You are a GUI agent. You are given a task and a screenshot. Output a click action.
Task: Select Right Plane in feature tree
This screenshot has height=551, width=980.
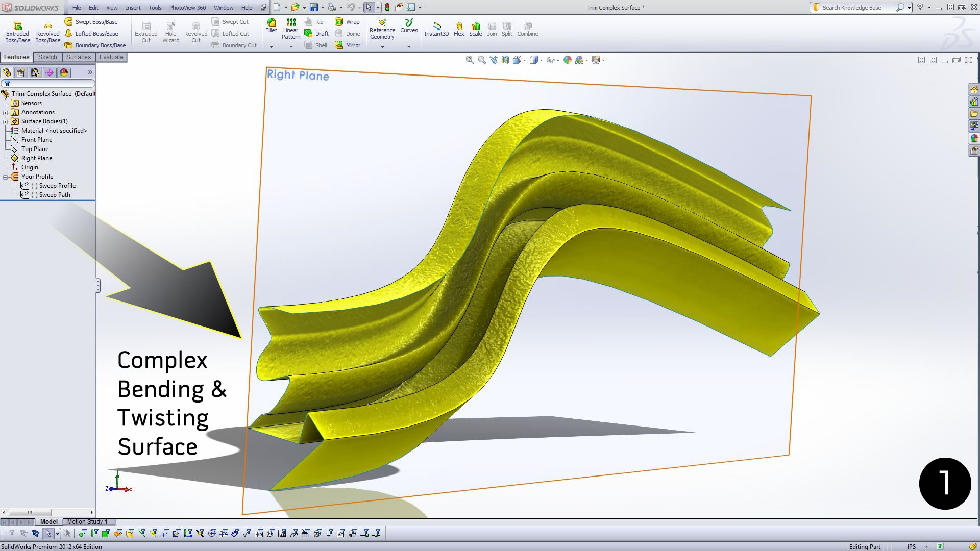pyautogui.click(x=36, y=158)
